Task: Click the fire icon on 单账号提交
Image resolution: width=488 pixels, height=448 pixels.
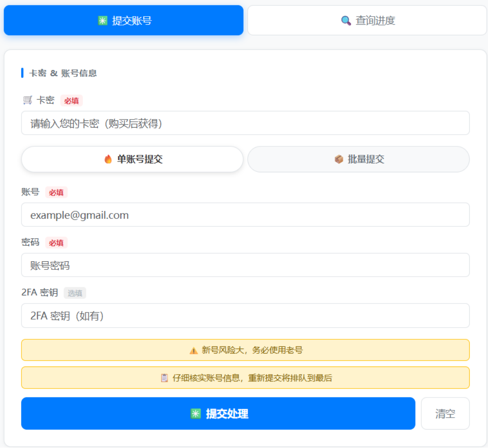Action: (108, 159)
